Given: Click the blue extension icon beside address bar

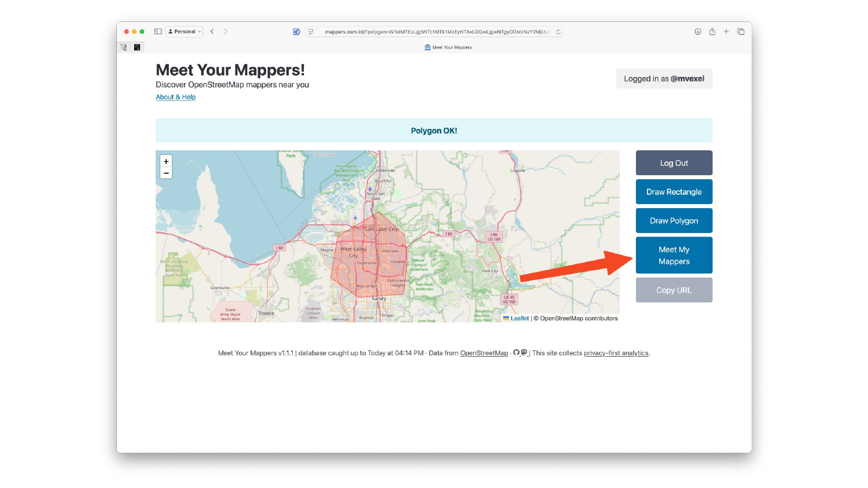Looking at the screenshot, I should click(296, 32).
